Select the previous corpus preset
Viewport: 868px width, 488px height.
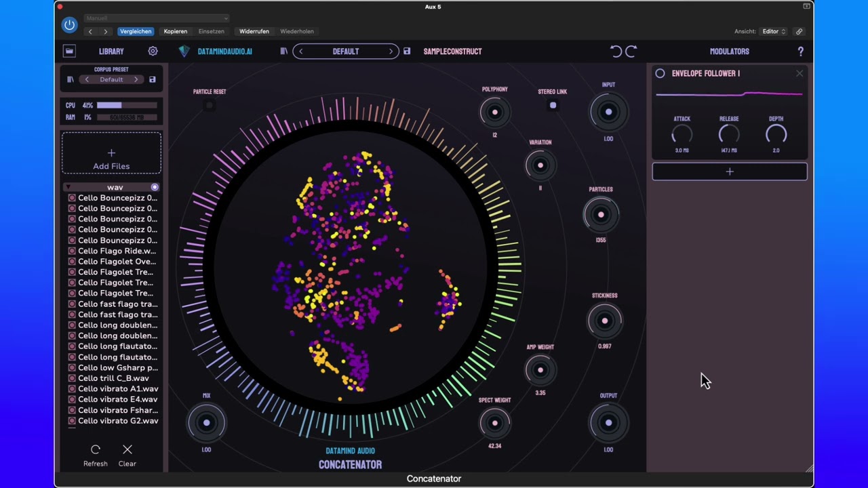tap(87, 79)
